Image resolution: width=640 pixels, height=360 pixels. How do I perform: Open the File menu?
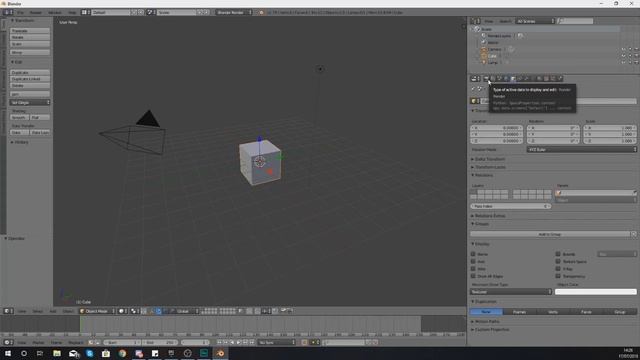click(x=20, y=12)
